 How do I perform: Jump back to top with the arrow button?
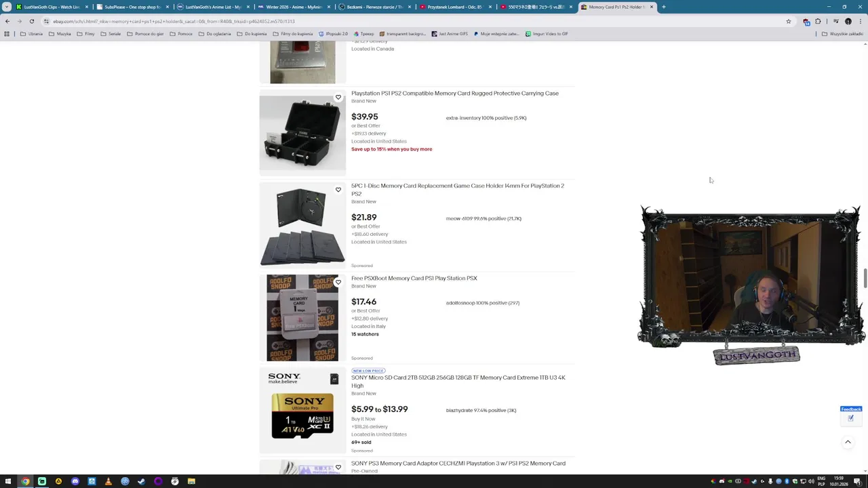coord(848,442)
